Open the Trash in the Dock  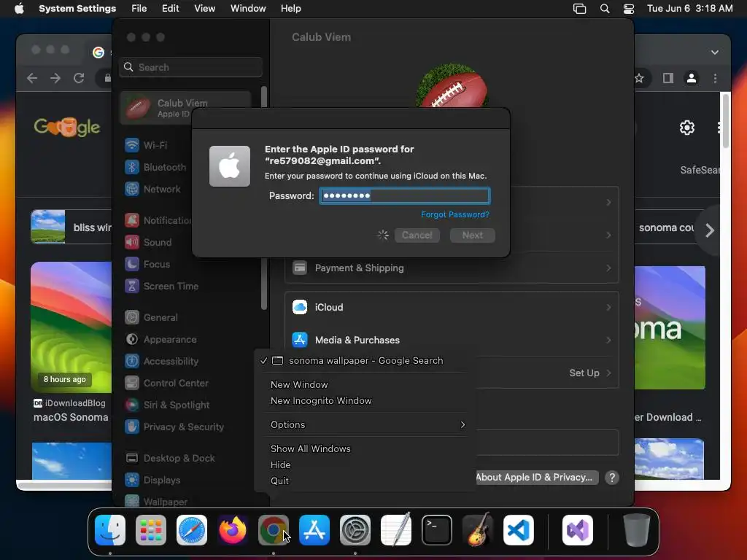click(636, 530)
